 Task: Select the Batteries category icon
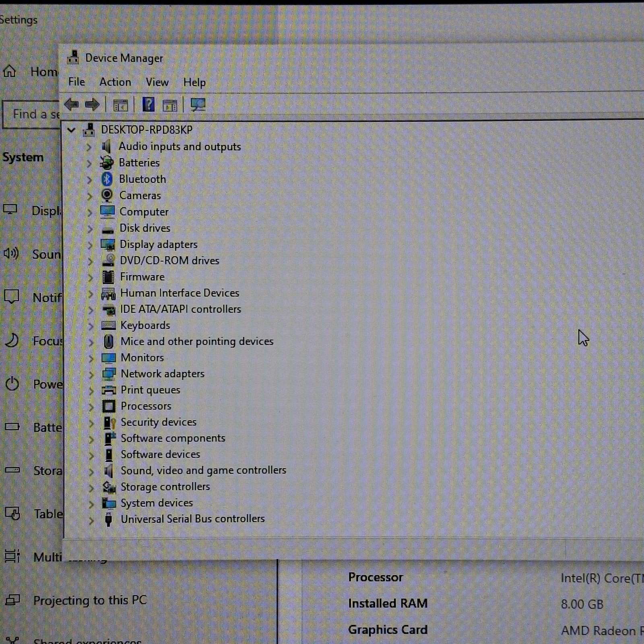click(107, 163)
